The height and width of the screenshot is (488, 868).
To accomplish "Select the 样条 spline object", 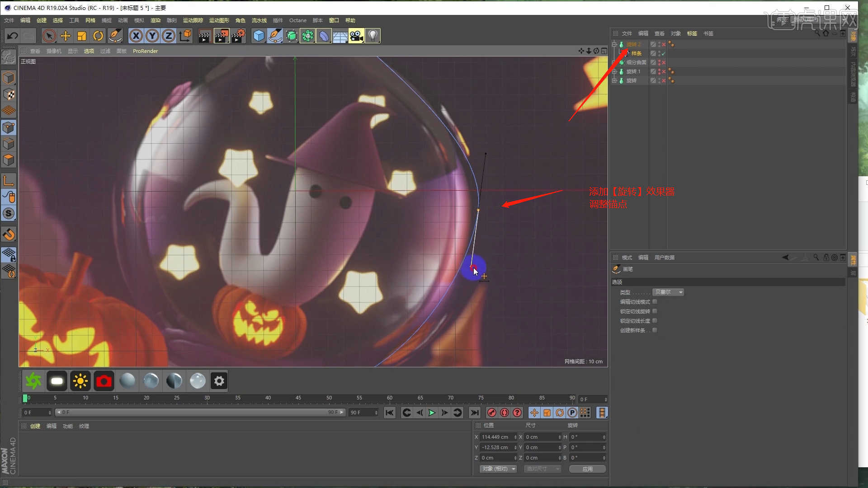I will [x=636, y=53].
